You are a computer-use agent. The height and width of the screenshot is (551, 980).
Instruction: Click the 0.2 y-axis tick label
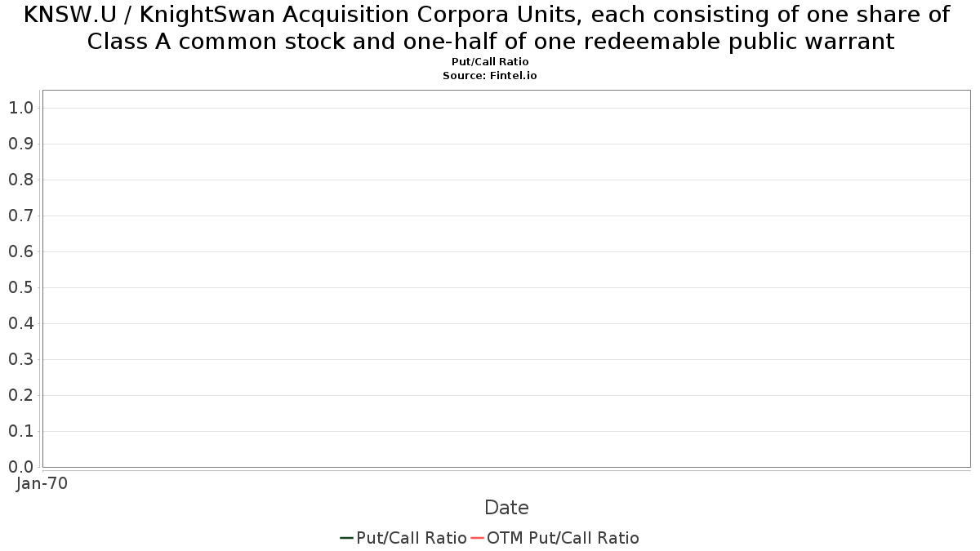coord(20,395)
